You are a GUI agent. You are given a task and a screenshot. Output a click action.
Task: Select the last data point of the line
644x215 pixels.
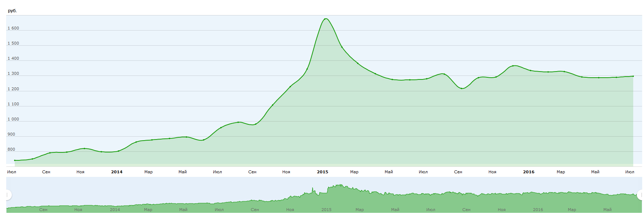pyautogui.click(x=633, y=76)
